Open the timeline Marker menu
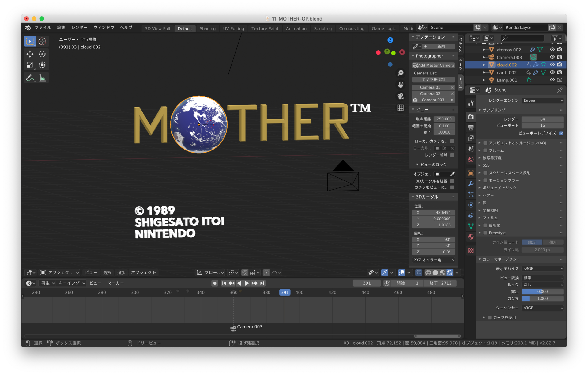Viewport: 588px width, 375px height. coord(115,283)
